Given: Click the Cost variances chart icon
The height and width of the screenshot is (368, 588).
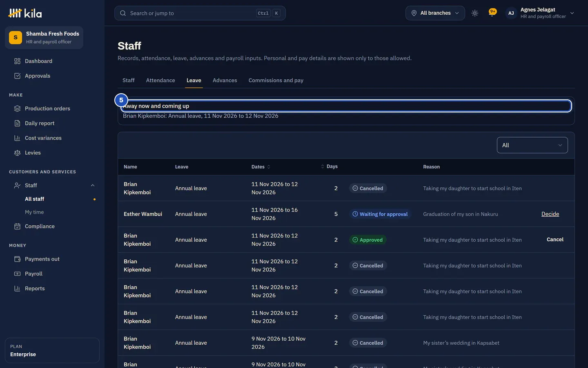Looking at the screenshot, I should tap(17, 138).
